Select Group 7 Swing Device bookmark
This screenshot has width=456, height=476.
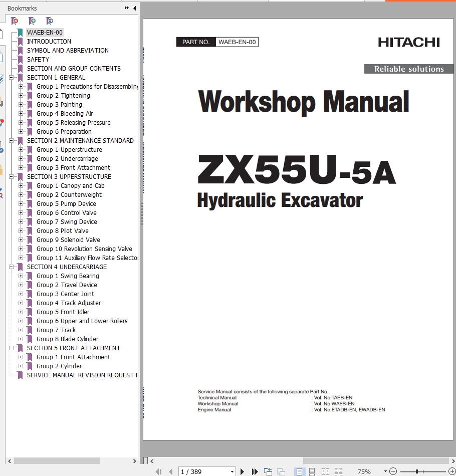pyautogui.click(x=67, y=221)
